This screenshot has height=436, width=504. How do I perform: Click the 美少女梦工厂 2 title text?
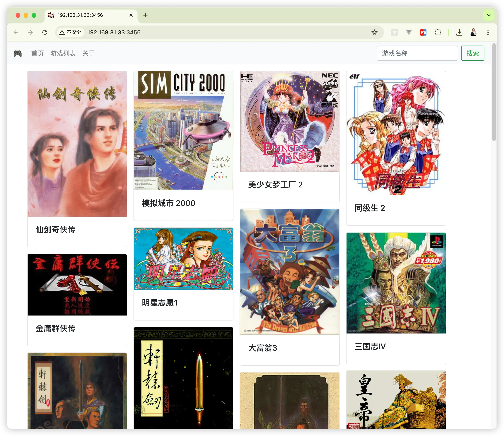tap(276, 185)
